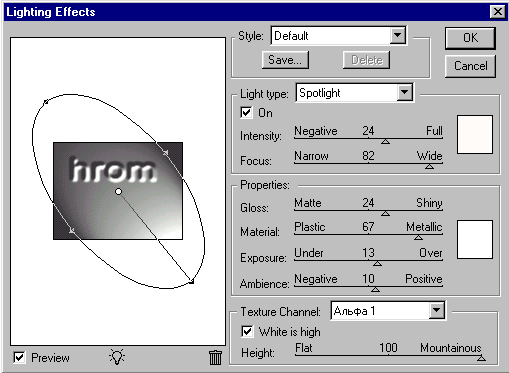509x373 pixels.
Task: Click the Under label on Exposure slider
Action: (309, 253)
